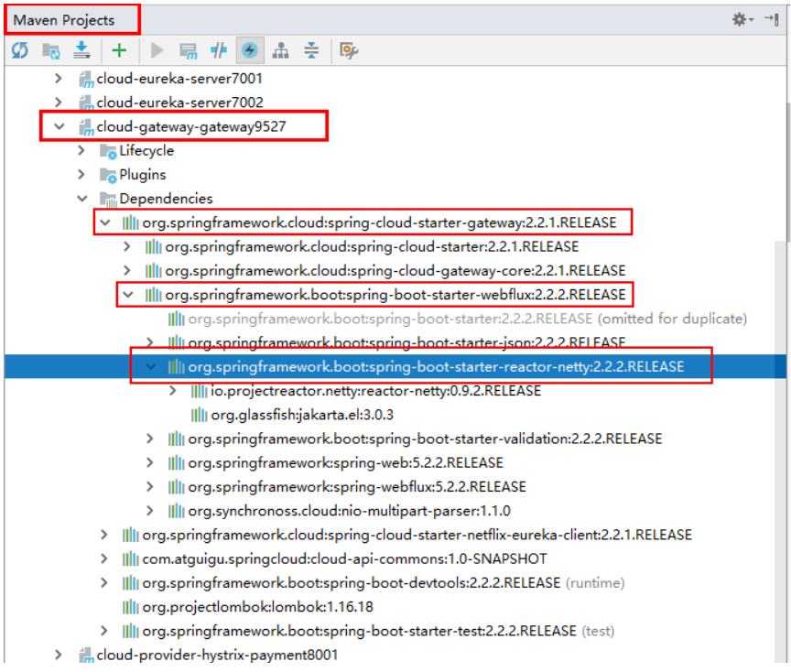Toggle Skip Tests Mode lightning icon
The image size is (791, 672).
point(250,50)
